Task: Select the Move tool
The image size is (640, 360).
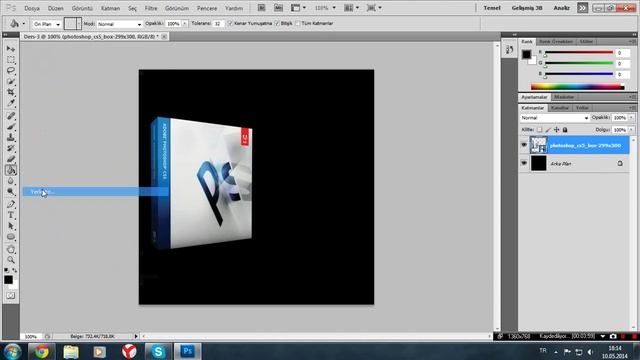Action: pyautogui.click(x=11, y=49)
